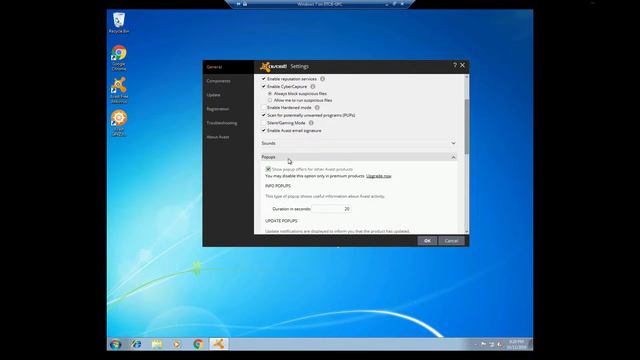Image resolution: width=640 pixels, height=360 pixels.
Task: Show info icon beside Enable Hardened mode
Action: pos(317,108)
